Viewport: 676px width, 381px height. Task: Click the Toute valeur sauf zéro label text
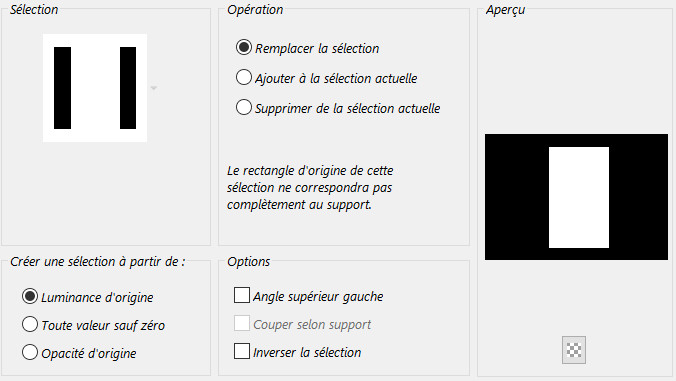tap(103, 325)
